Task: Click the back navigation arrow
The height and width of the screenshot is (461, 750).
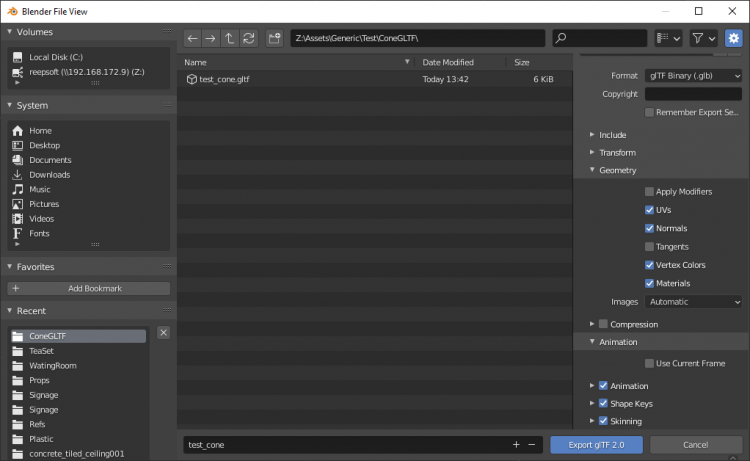Action: point(193,38)
